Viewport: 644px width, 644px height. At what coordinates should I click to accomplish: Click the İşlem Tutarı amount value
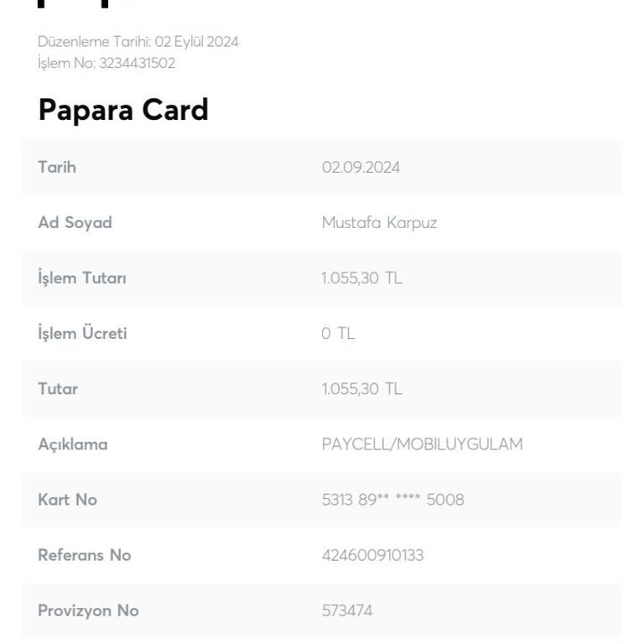(361, 278)
